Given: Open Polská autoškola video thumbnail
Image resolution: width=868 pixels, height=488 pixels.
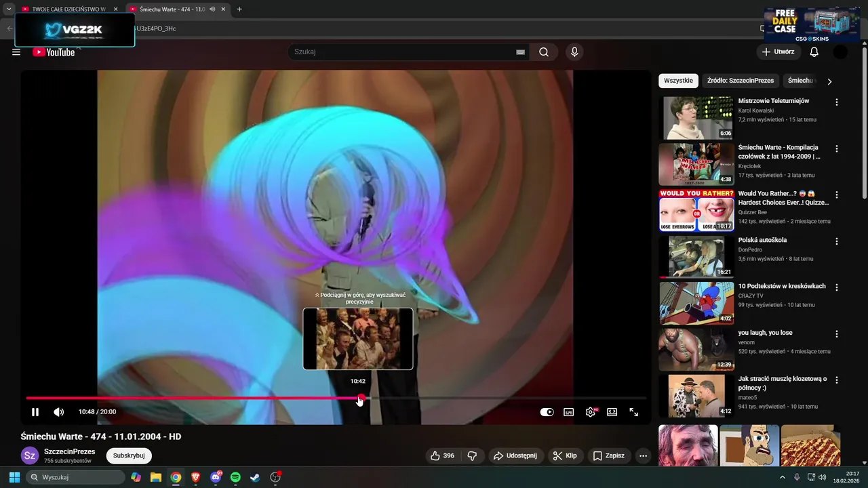Looking at the screenshot, I should [696, 257].
